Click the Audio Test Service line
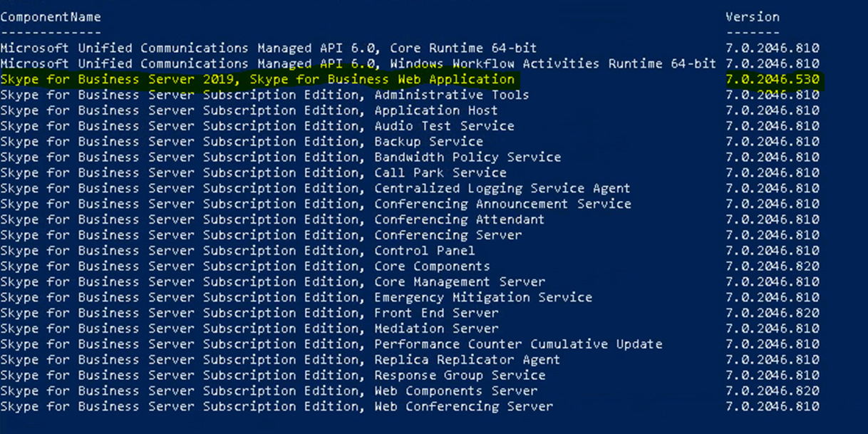 click(444, 126)
